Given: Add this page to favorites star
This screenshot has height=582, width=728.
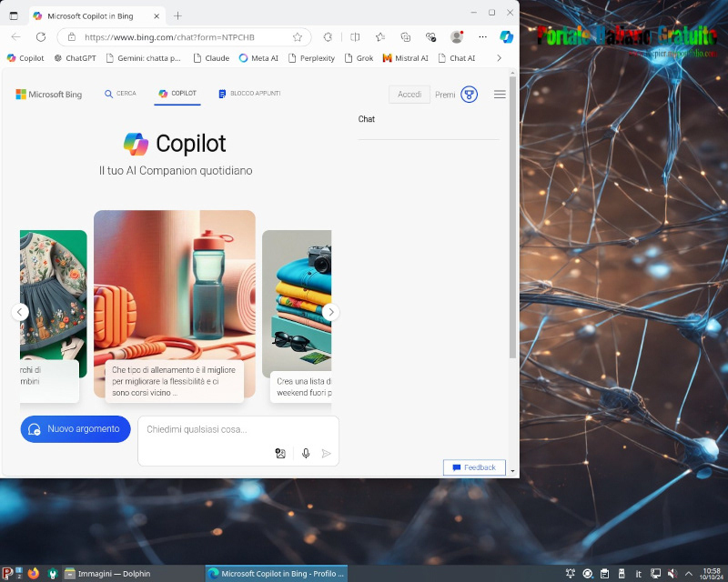Looking at the screenshot, I should point(298,37).
